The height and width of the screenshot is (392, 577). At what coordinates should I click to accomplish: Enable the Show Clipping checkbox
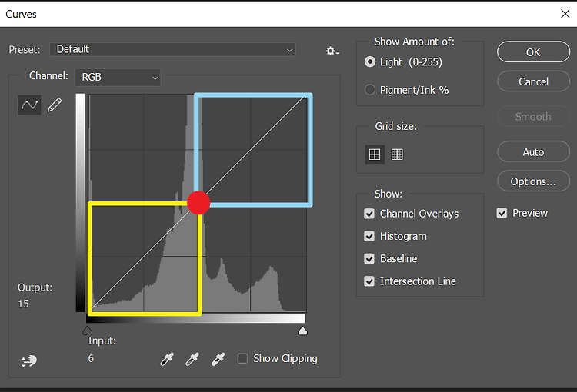click(242, 358)
